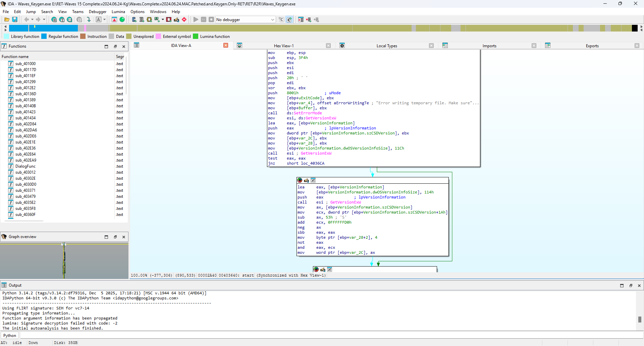Click the Open file folder icon

coord(7,20)
